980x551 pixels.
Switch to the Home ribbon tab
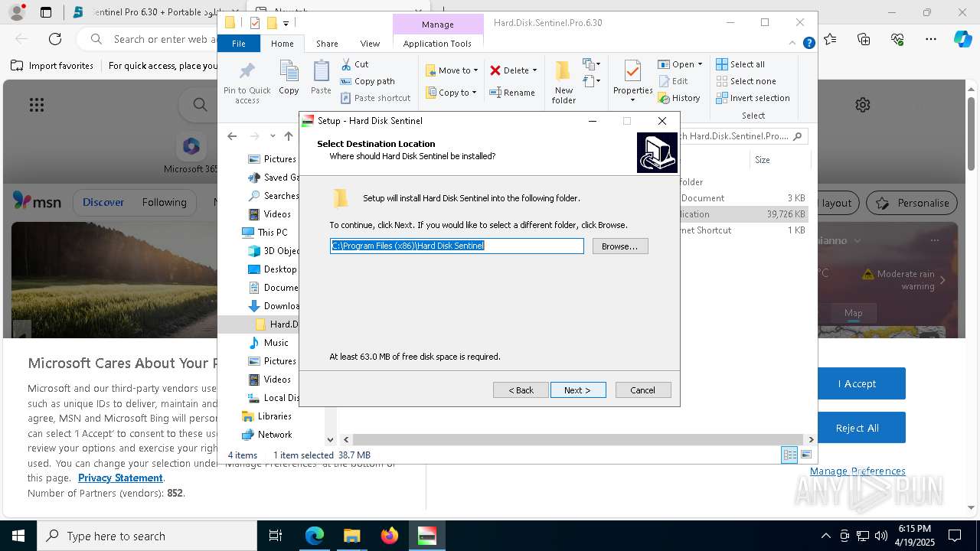click(282, 44)
